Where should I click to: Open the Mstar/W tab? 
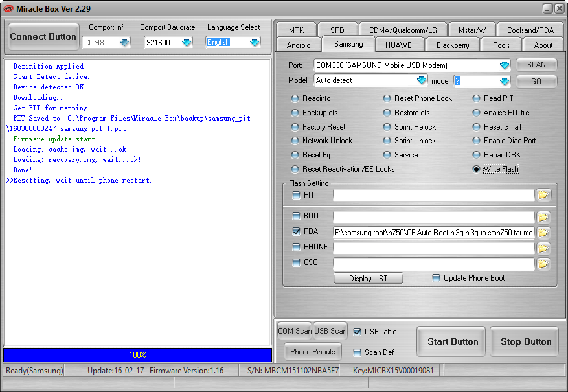click(471, 30)
